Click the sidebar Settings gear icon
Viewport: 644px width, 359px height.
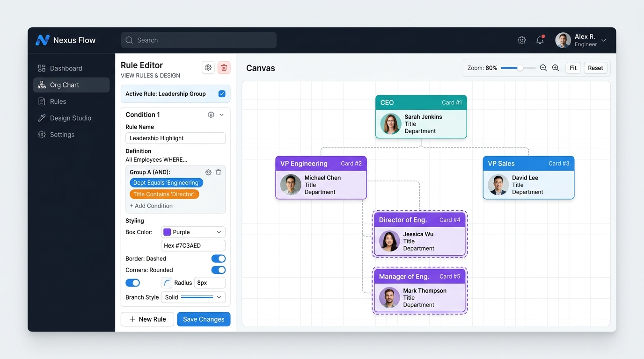pos(42,135)
